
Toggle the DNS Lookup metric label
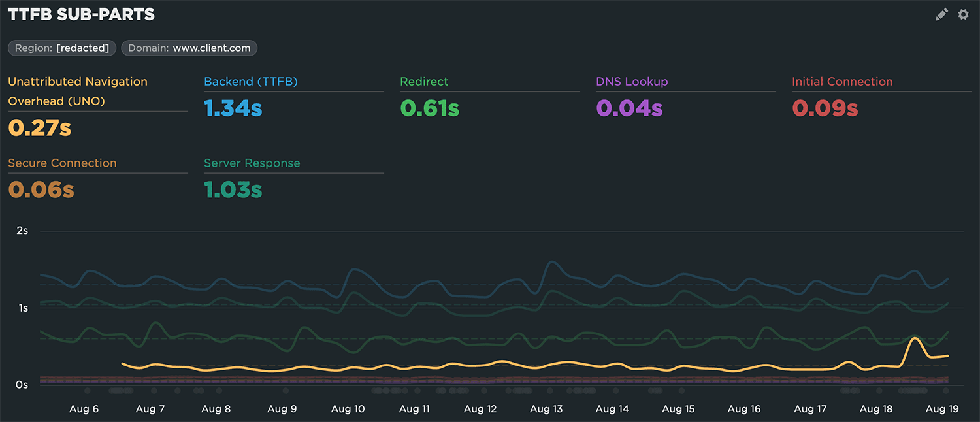point(632,82)
